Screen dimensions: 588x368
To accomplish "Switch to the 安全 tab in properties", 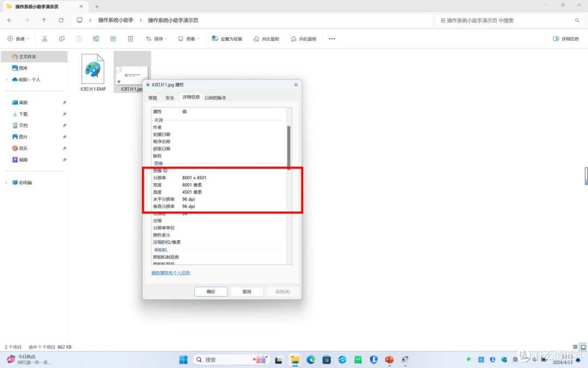I will [170, 98].
